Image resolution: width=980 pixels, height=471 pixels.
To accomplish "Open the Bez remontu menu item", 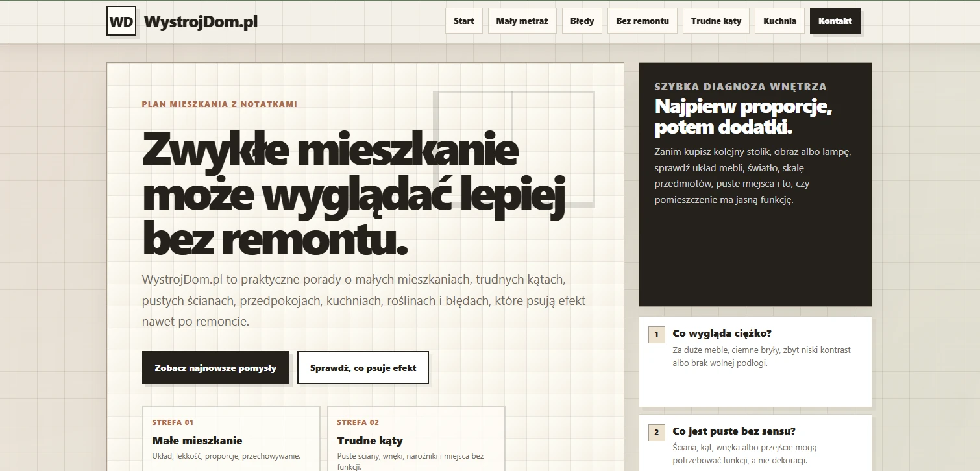I will pyautogui.click(x=643, y=21).
